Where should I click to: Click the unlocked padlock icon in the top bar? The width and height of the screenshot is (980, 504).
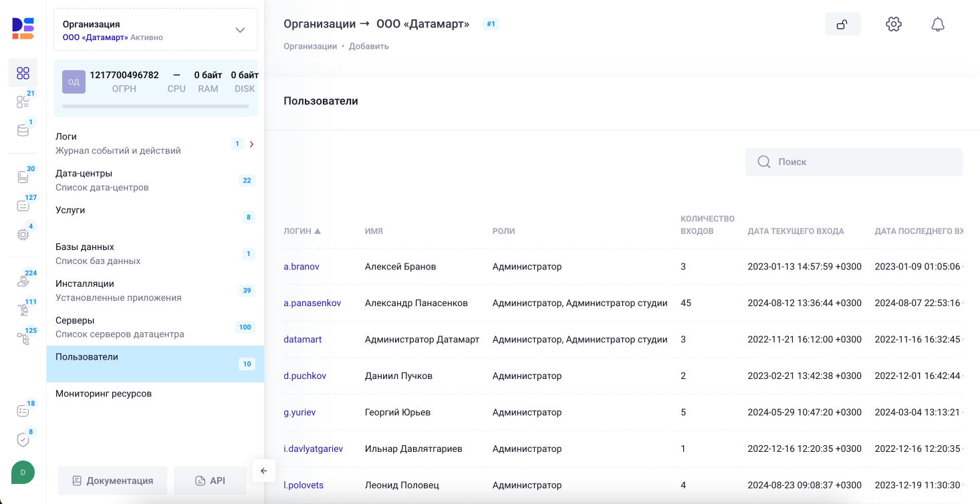(x=842, y=23)
